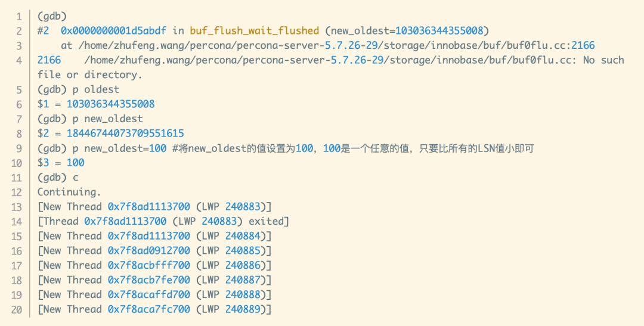This screenshot has height=326, width=644.
Task: Click the buf_flush_wait_flushed function name
Action: pyautogui.click(x=254, y=31)
